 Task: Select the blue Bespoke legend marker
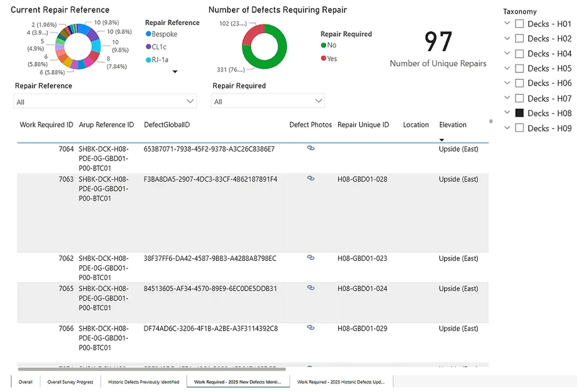click(147, 34)
